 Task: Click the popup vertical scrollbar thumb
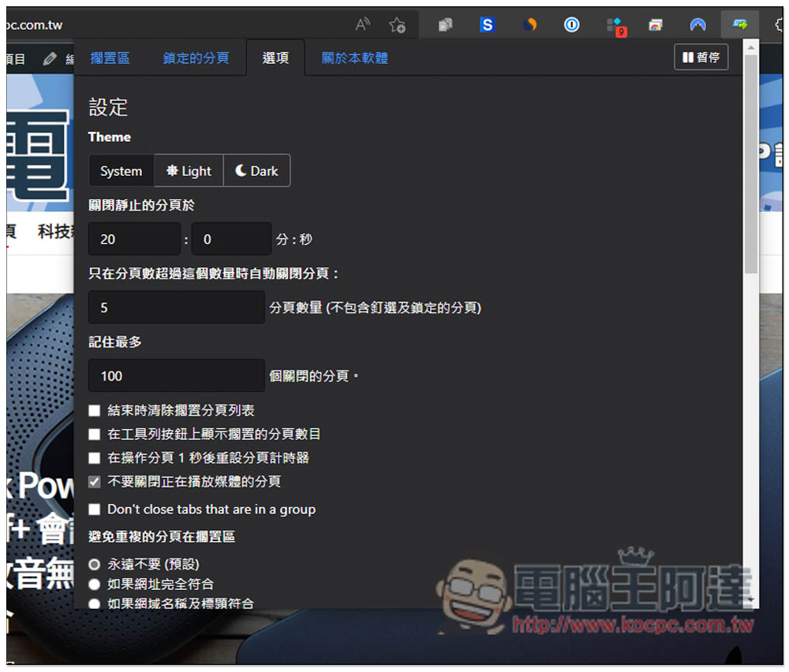751,164
